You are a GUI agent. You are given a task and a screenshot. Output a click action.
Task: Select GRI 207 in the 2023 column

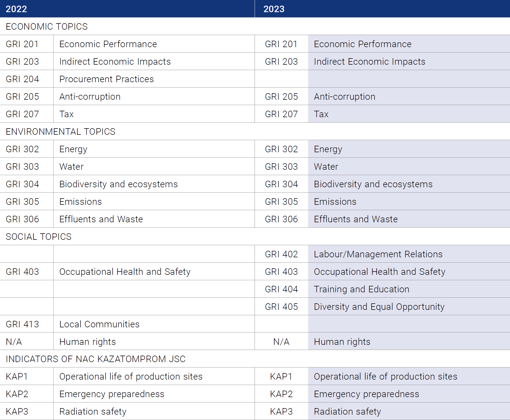pyautogui.click(x=282, y=114)
